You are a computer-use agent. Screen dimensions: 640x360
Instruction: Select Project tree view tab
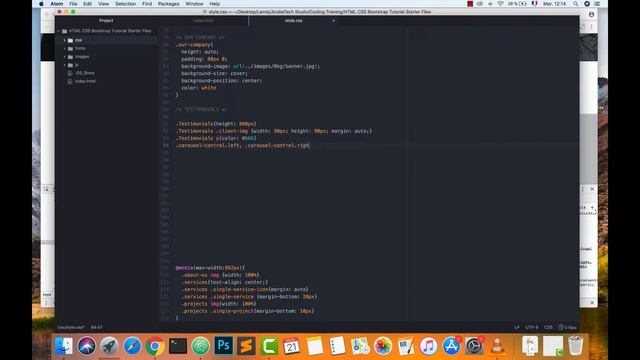(106, 20)
